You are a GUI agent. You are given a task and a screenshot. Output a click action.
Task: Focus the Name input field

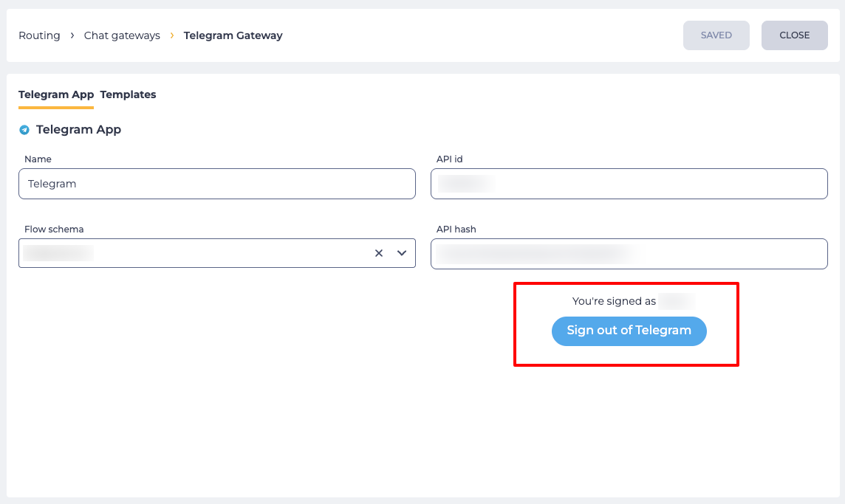[x=217, y=184]
